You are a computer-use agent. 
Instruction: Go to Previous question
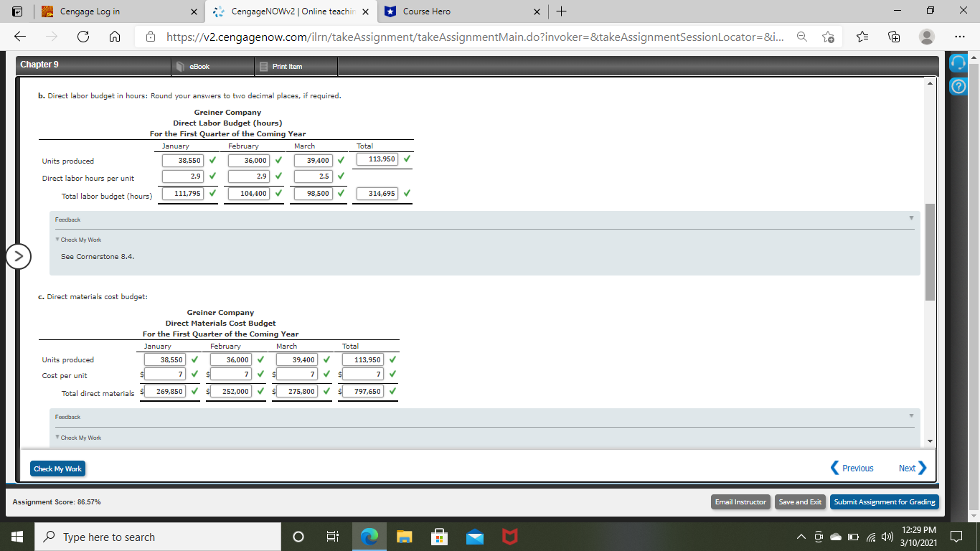[x=852, y=468]
